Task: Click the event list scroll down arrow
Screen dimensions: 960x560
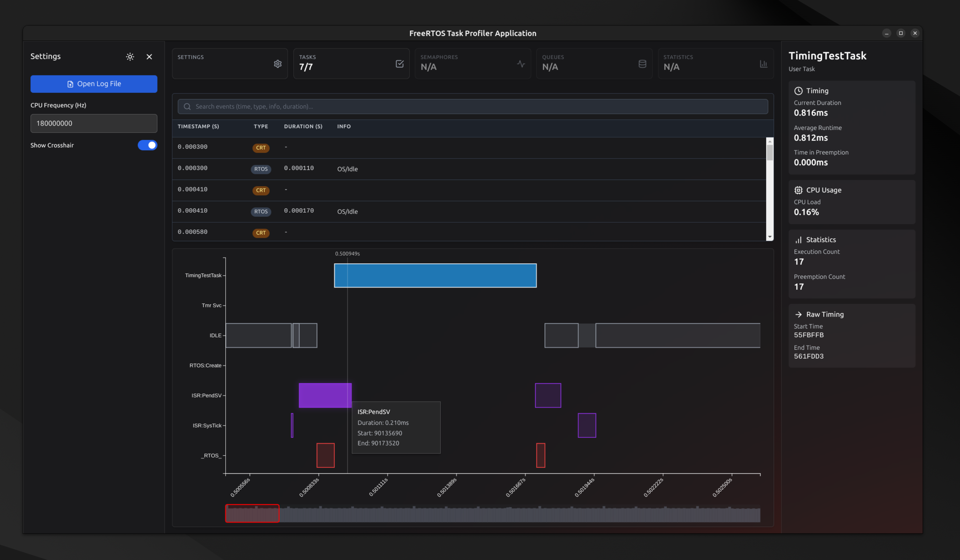Action: 769,237
